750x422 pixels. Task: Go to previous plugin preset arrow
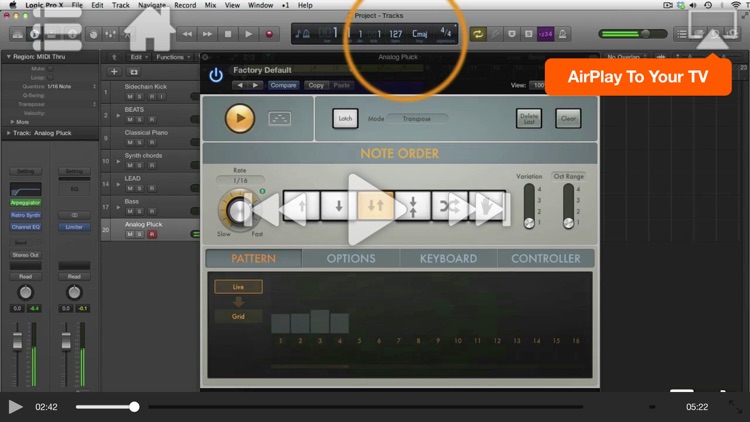pyautogui.click(x=240, y=85)
